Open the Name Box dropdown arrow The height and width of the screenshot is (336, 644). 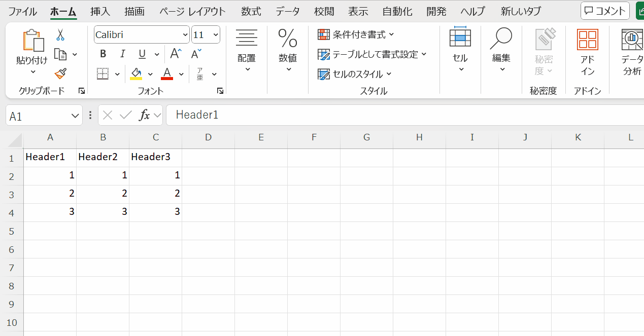[x=76, y=116]
